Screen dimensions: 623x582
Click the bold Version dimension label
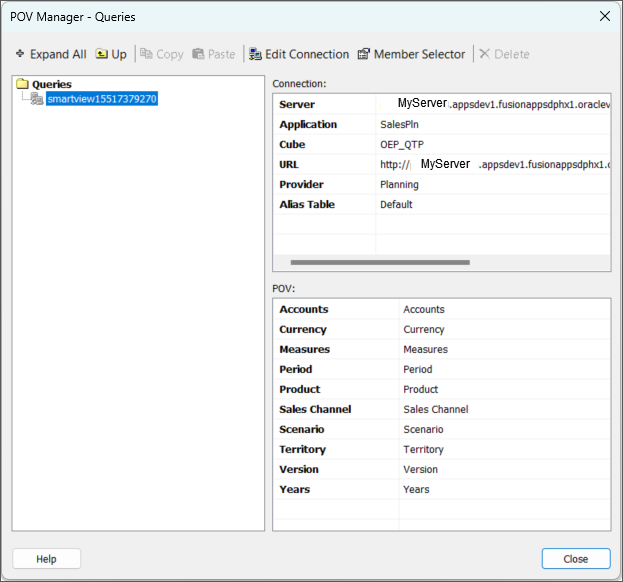pyautogui.click(x=299, y=469)
